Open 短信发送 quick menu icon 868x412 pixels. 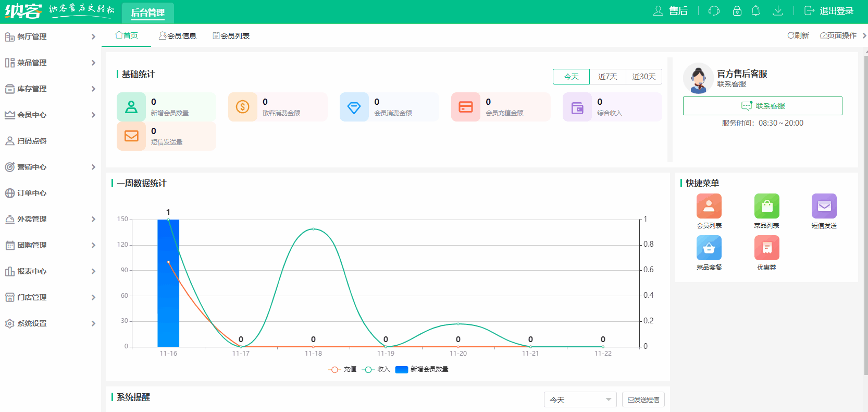[824, 206]
